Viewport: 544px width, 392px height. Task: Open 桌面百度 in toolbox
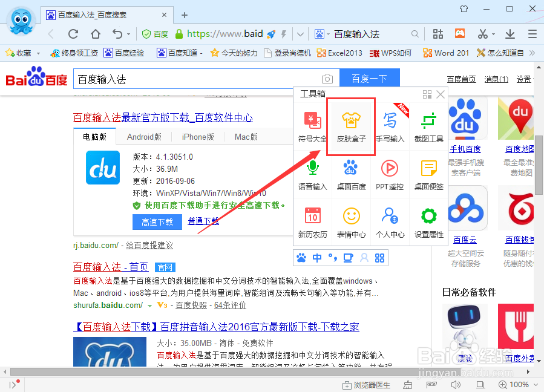(351, 174)
